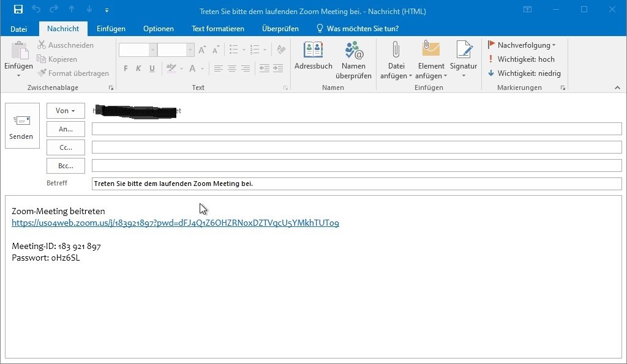Click Ausschneiden scissors command

(66, 45)
